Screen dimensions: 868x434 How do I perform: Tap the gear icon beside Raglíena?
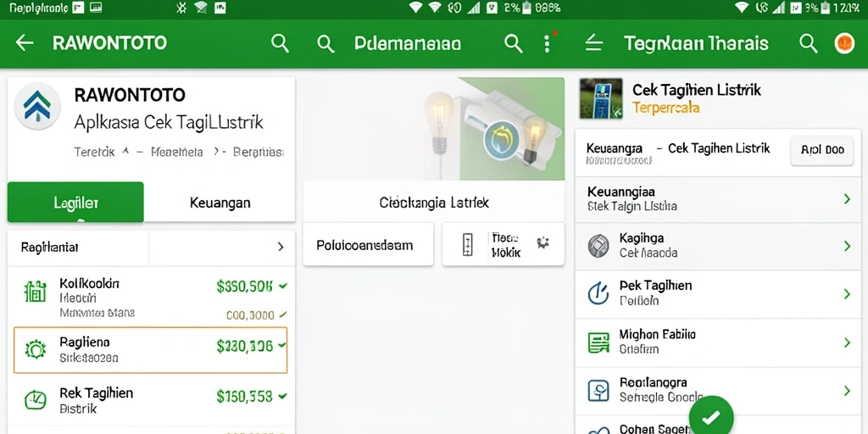click(35, 350)
